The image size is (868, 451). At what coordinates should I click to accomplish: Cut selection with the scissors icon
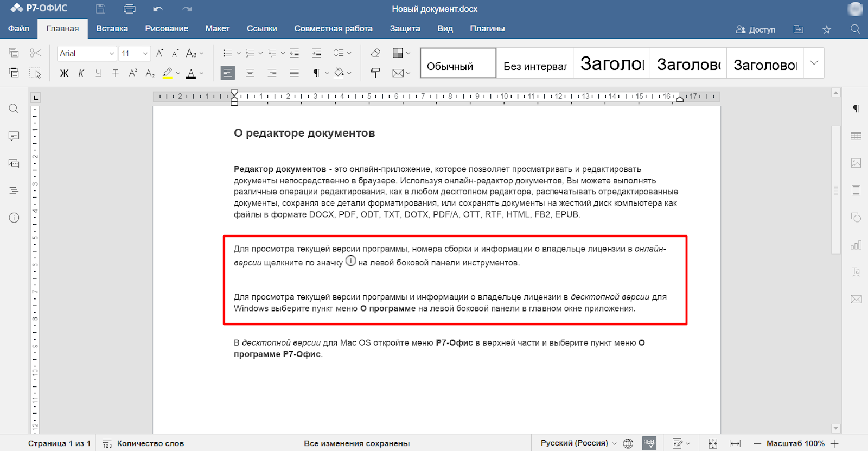[35, 53]
